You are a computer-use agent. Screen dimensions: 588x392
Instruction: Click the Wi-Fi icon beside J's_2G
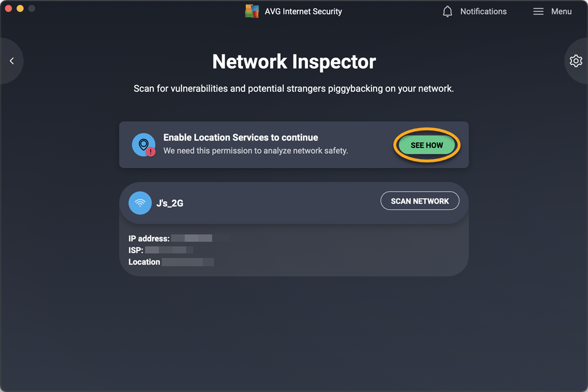140,203
